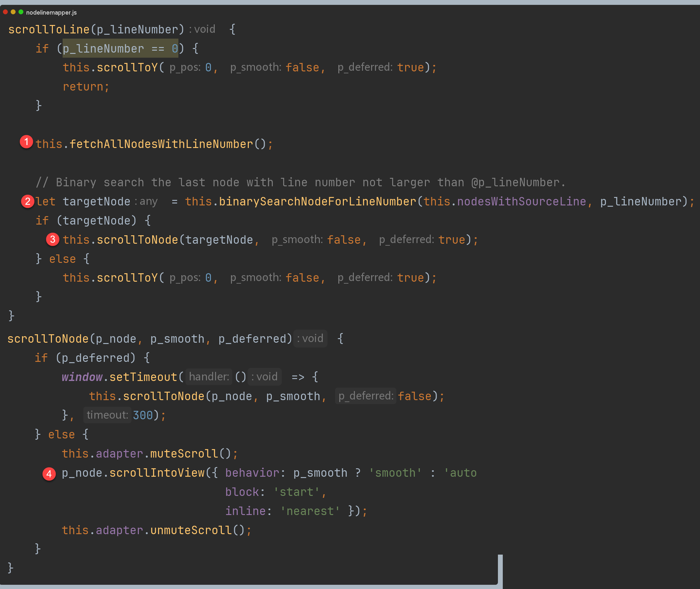The height and width of the screenshot is (589, 700).
Task: Click the yellow minimize window dot
Action: tap(13, 12)
